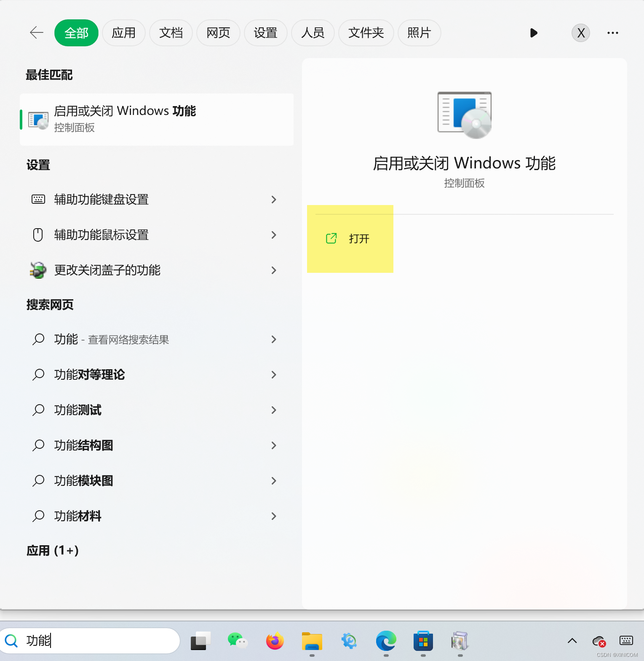Select best match 启用或关闭 Windows 功能
This screenshot has width=644, height=661.
tap(157, 120)
